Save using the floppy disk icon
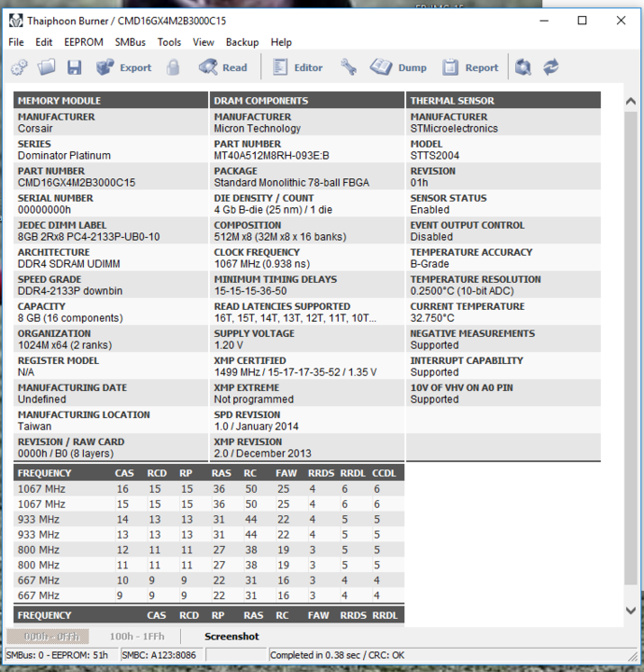 (x=74, y=67)
